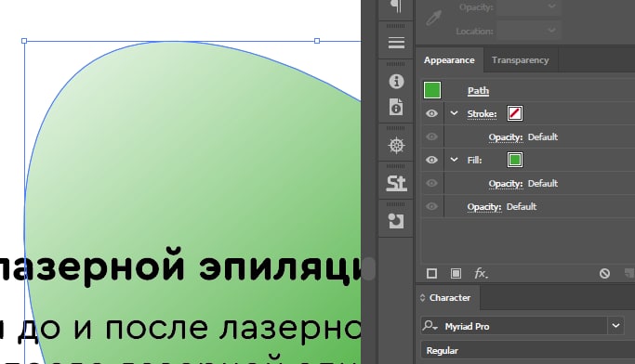Collapse the Fill attribute chevron

[454, 160]
